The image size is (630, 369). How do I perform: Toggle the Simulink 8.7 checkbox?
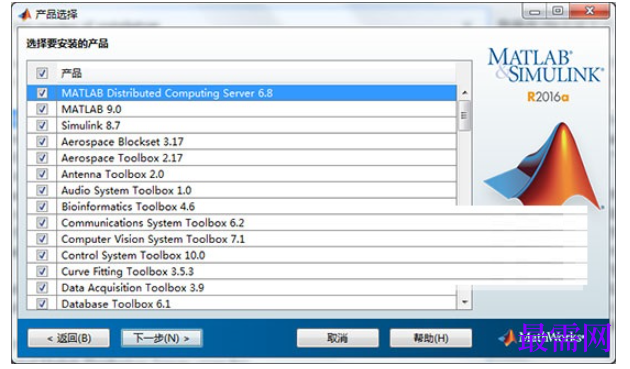pos(42,125)
